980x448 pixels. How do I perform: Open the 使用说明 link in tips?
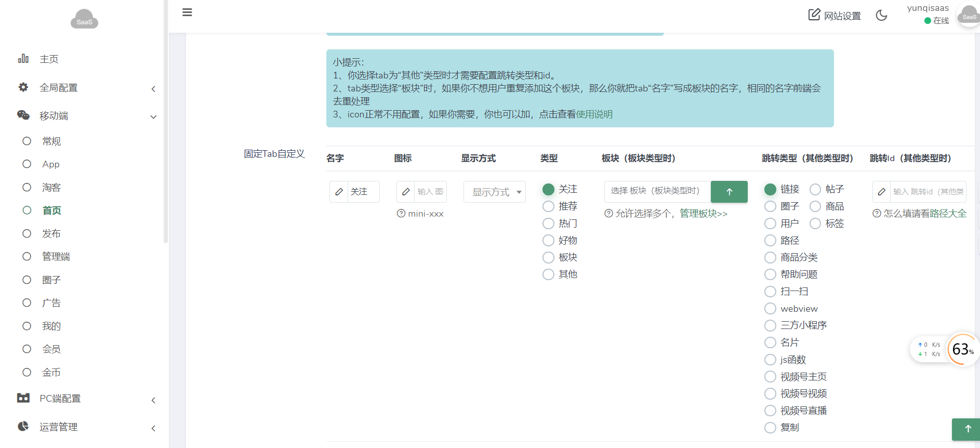594,114
